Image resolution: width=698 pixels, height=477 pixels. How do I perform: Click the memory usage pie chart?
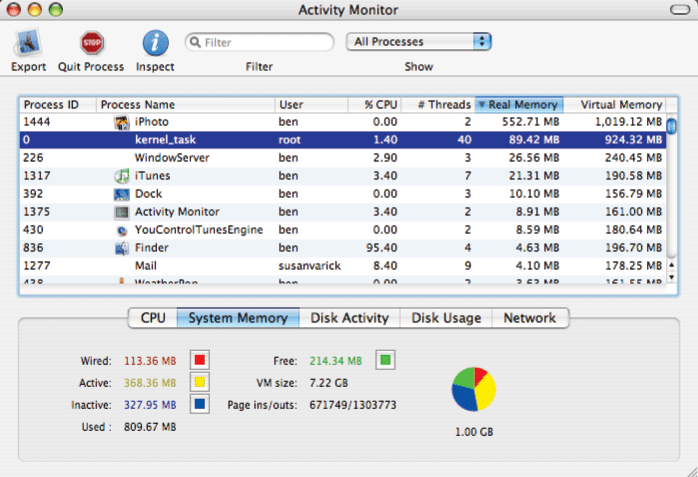click(x=474, y=389)
